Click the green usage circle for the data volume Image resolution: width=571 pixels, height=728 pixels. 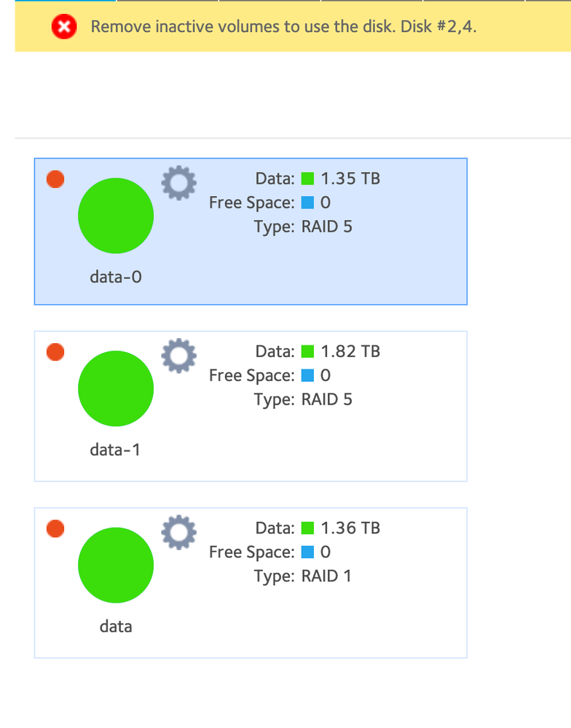[116, 565]
